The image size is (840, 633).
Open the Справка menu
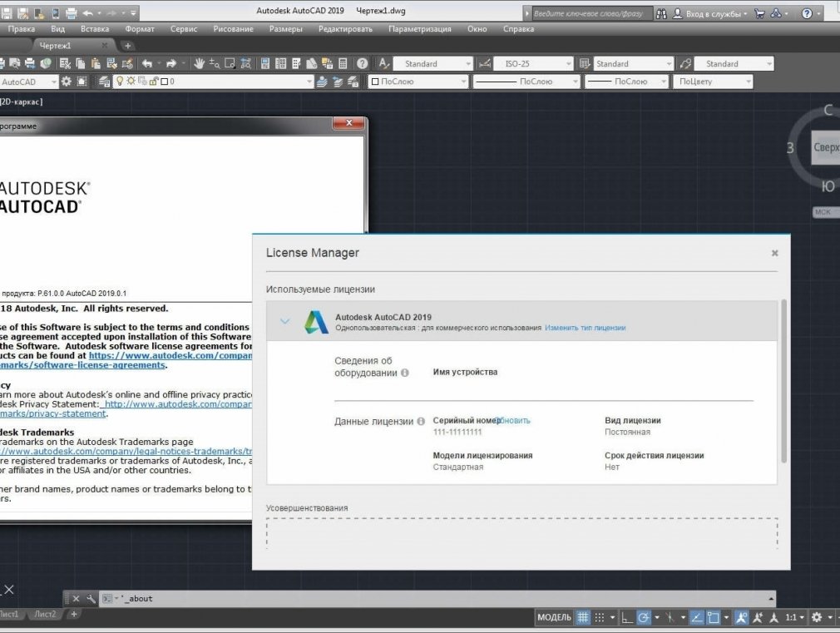point(519,29)
